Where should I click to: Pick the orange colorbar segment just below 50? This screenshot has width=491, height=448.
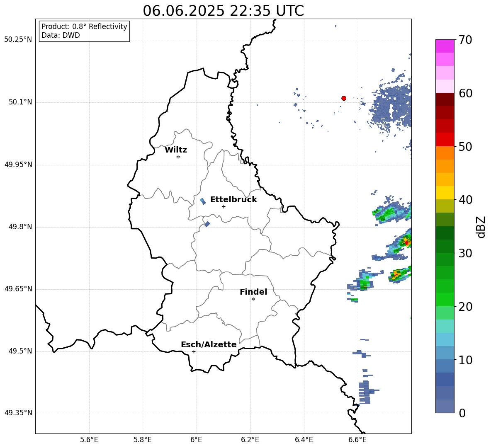[445, 153]
